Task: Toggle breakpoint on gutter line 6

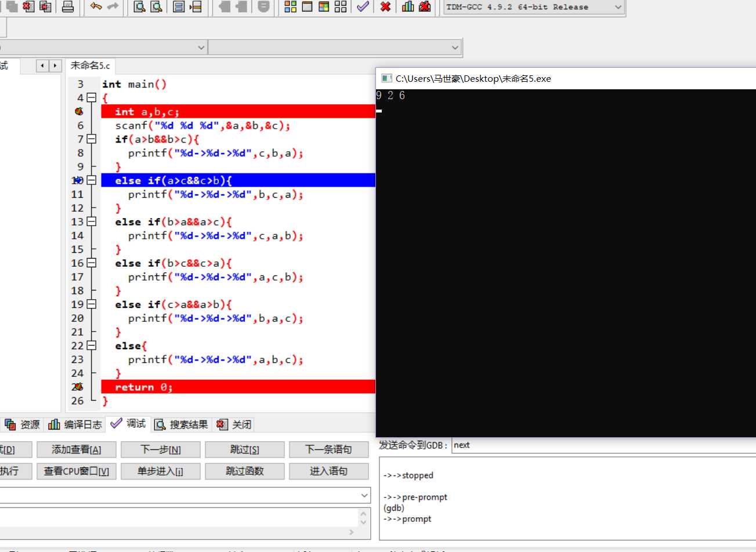Action: [x=80, y=125]
